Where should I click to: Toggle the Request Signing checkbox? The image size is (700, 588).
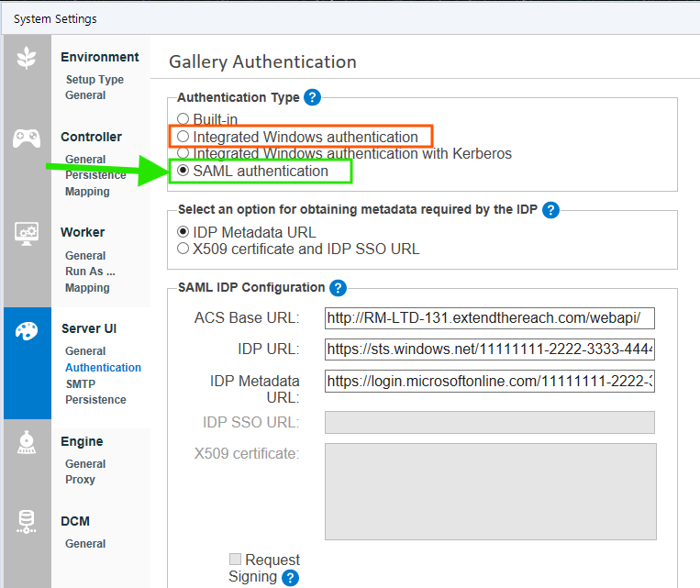point(235,559)
